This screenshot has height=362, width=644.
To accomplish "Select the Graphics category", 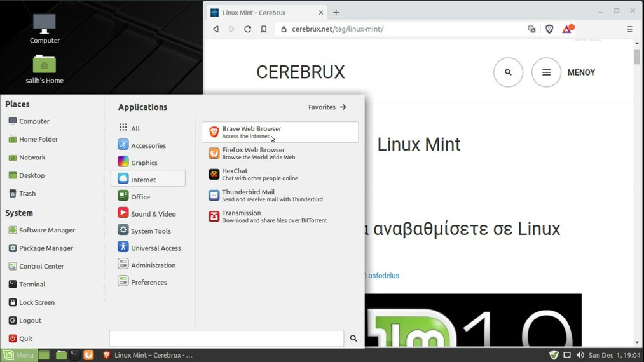I will pos(148,163).
